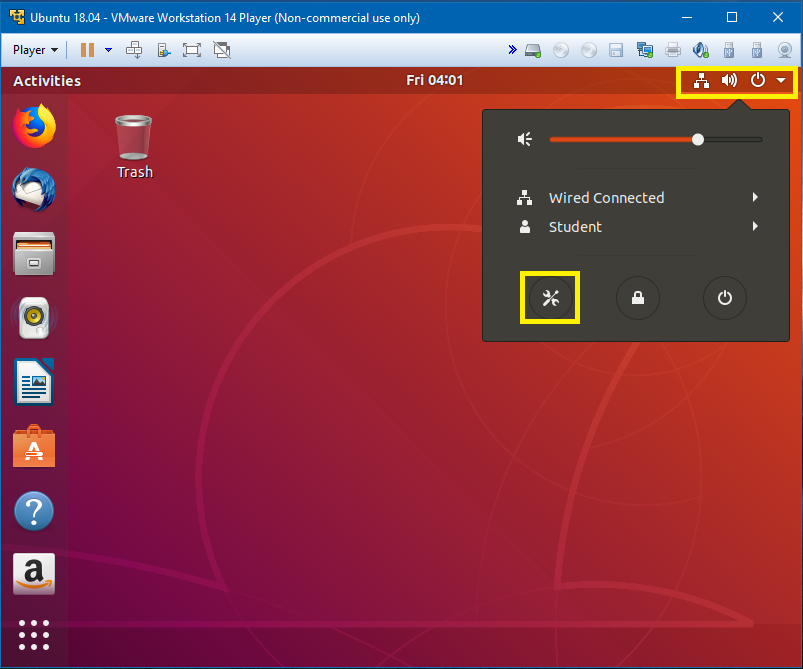Click the VMware window title bar icon
Screen dimensions: 803x669
click(17, 17)
